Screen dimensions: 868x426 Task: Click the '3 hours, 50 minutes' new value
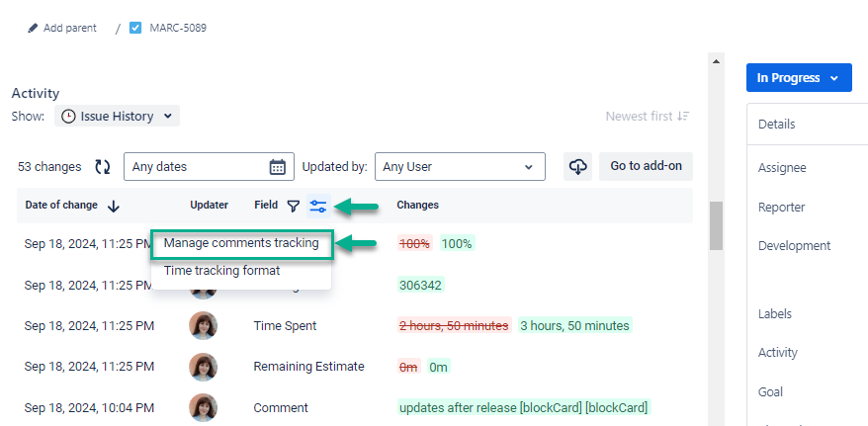574,325
